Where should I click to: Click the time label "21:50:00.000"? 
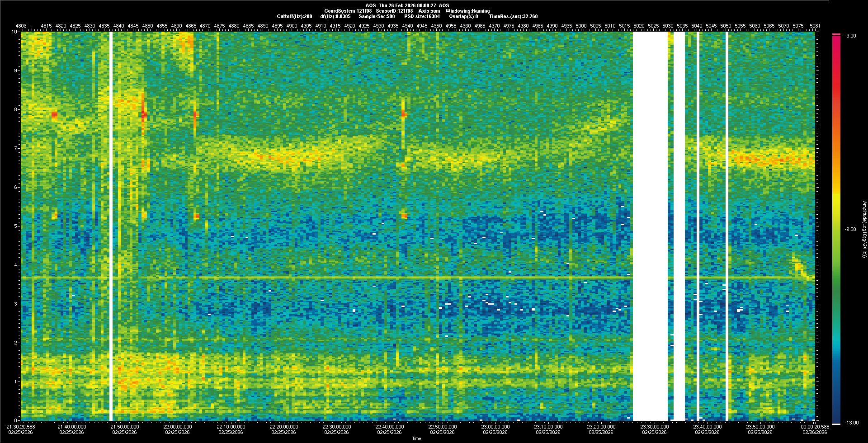(125, 426)
